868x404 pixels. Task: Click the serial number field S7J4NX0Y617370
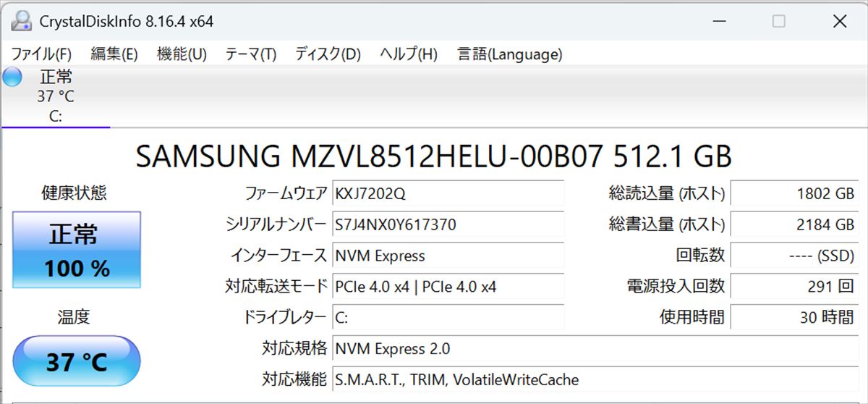(448, 224)
